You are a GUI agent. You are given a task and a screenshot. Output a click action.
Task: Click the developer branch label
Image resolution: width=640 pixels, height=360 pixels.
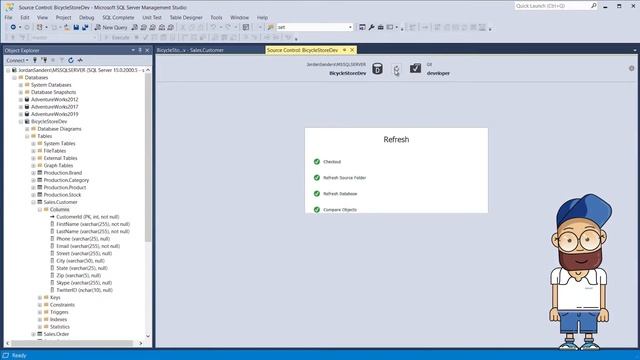438,73
